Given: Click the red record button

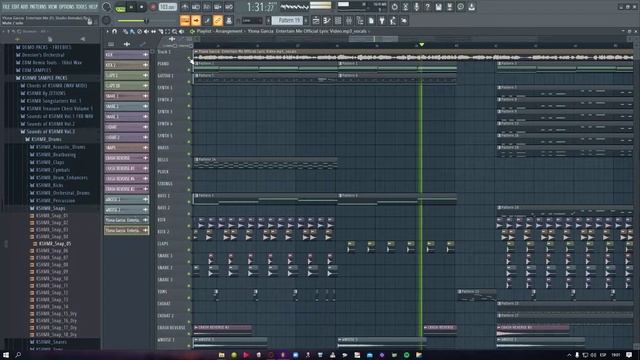Looking at the screenshot, I should [x=153, y=7].
